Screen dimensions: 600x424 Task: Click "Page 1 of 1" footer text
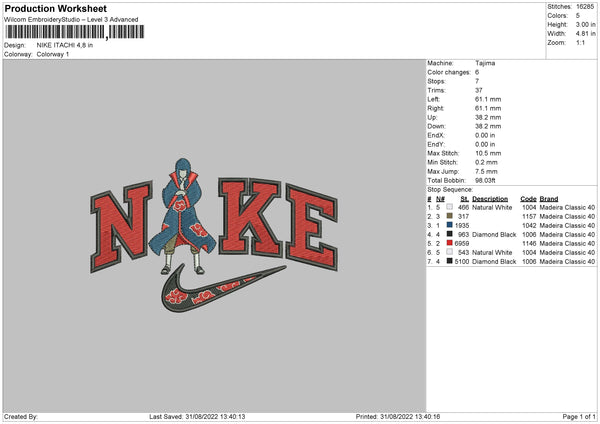pyautogui.click(x=579, y=417)
